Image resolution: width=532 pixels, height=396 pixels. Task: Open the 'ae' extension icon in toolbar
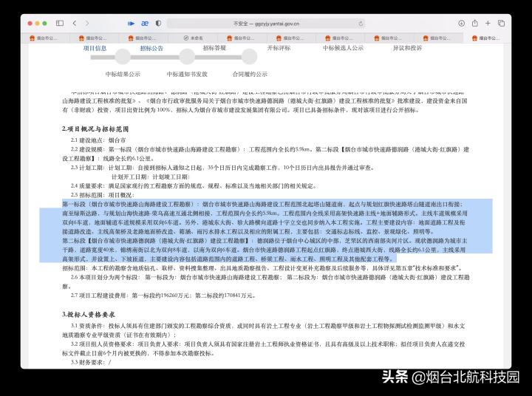tap(145, 24)
